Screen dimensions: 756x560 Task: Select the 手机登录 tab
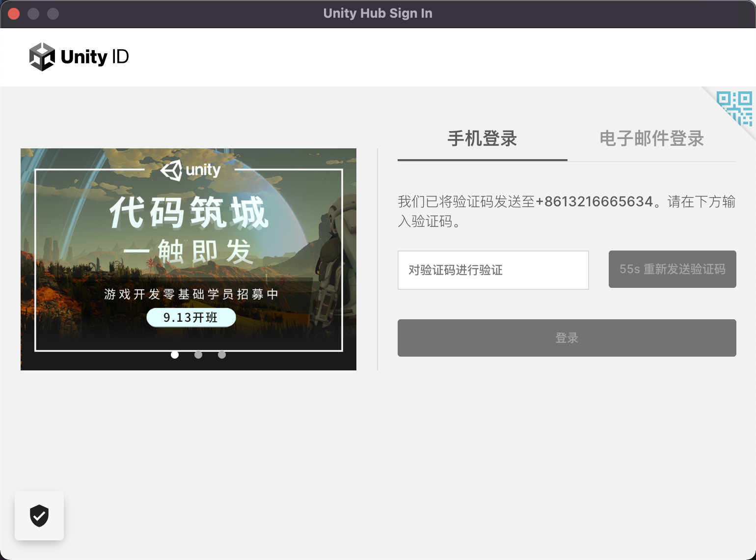click(x=482, y=139)
